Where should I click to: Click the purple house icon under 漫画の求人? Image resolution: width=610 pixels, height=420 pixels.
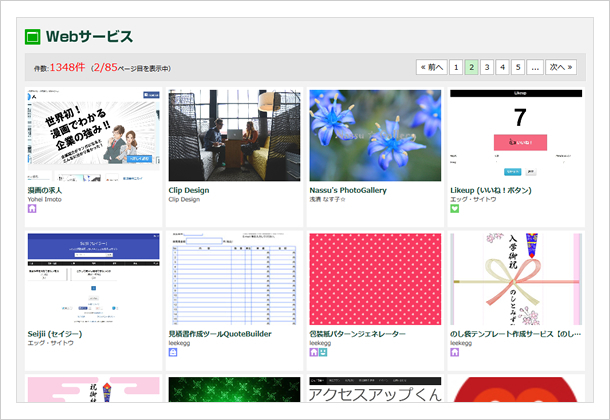32,208
